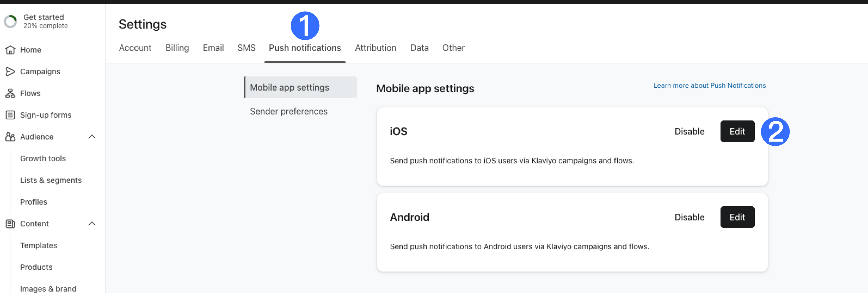This screenshot has width=868, height=293.
Task: Click the Flows diagram icon
Action: pyautogui.click(x=10, y=93)
